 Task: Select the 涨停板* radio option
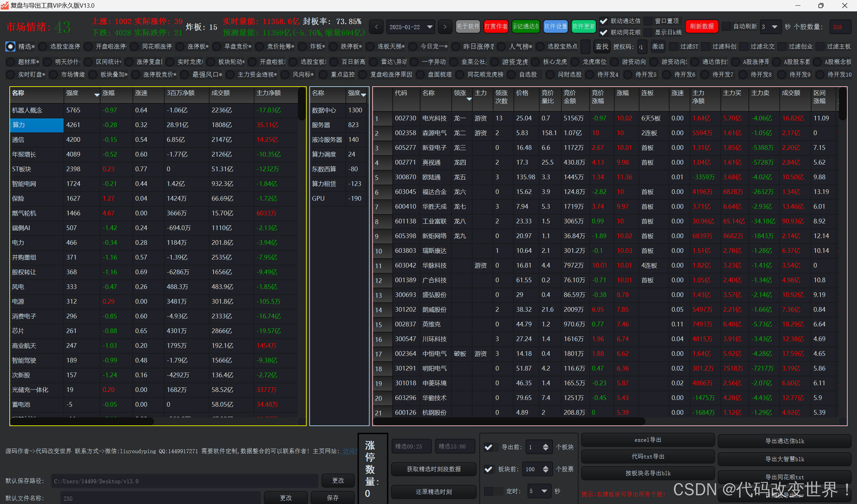point(180,46)
